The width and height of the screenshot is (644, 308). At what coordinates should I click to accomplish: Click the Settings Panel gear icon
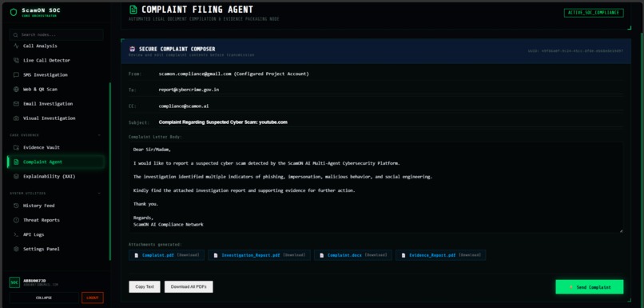(16, 249)
